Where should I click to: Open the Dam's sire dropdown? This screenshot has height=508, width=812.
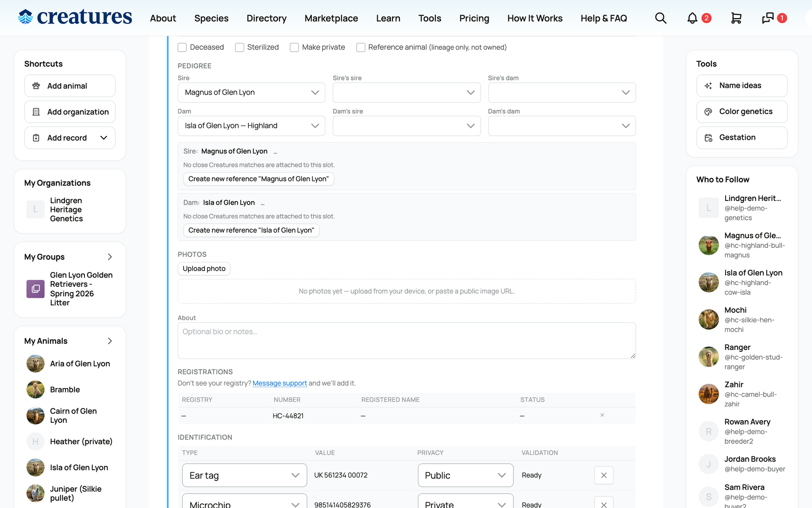tap(406, 126)
